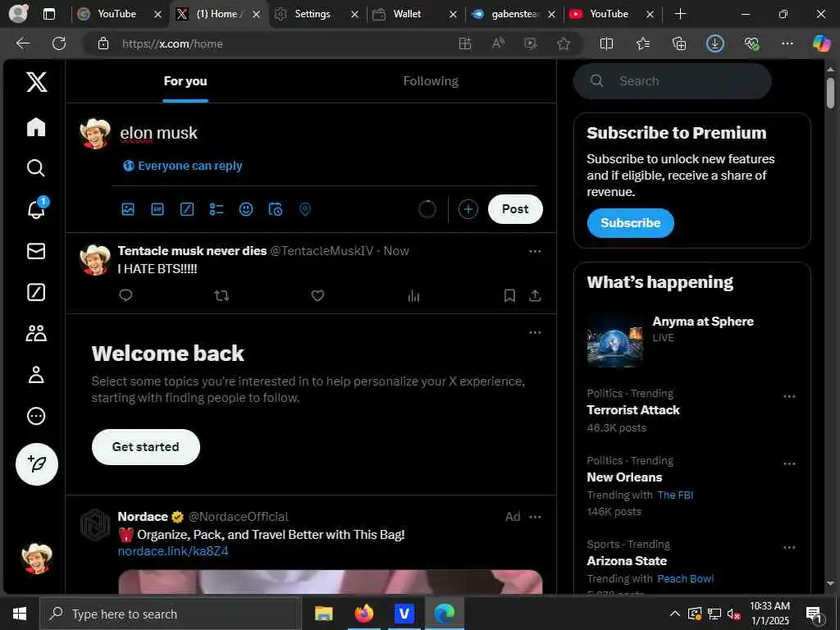Add this page to favorites star
Image resolution: width=840 pixels, height=630 pixels.
point(563,43)
